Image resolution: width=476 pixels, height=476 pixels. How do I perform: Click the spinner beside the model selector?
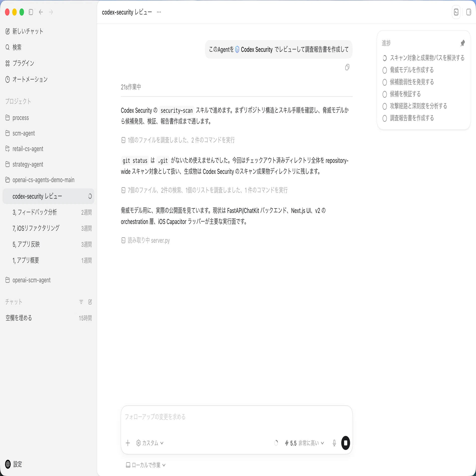pyautogui.click(x=276, y=443)
